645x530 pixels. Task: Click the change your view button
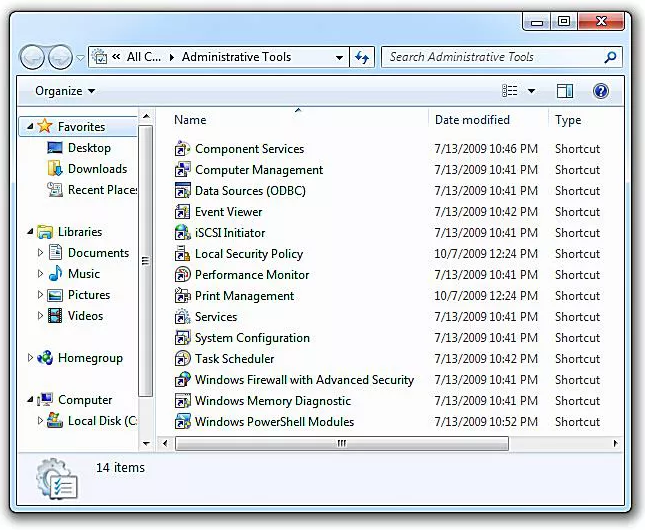pos(510,91)
